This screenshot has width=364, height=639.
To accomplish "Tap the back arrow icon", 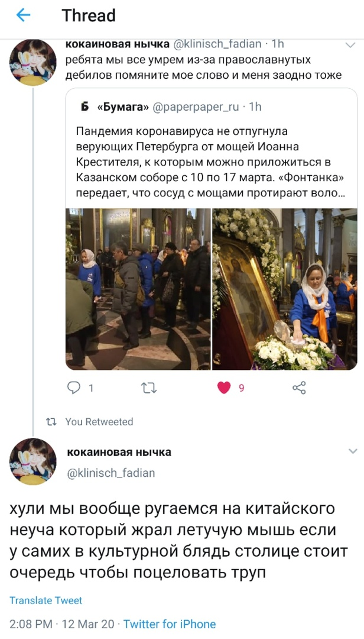I will tap(23, 15).
